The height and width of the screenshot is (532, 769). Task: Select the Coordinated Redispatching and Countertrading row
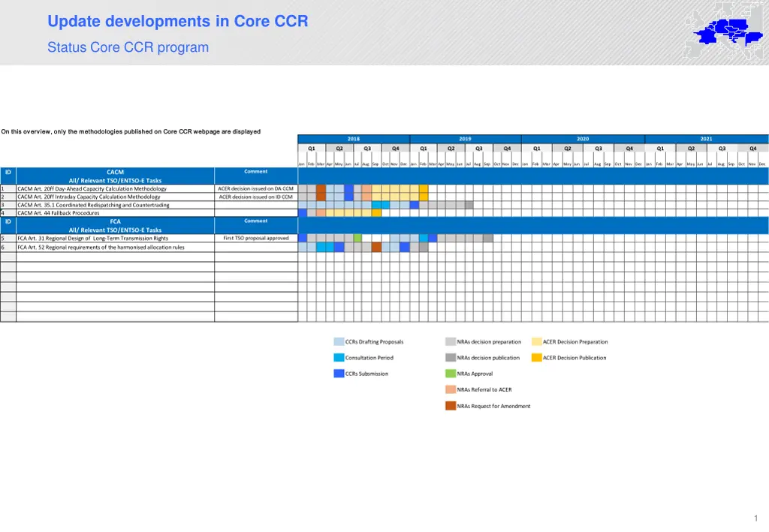[93, 205]
